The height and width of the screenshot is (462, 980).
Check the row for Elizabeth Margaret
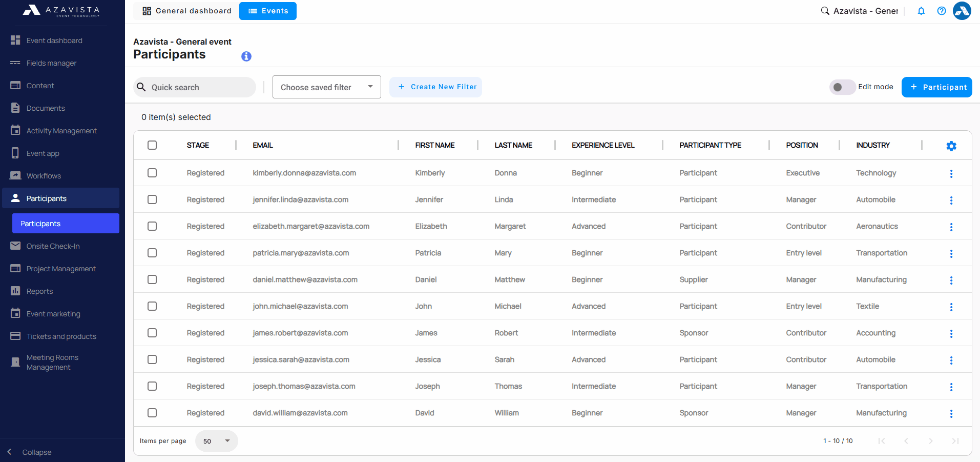click(x=152, y=226)
